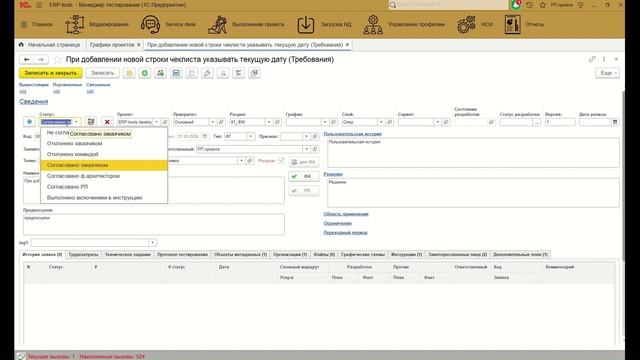
Task: Expand the График dropdown
Action: point(325,122)
